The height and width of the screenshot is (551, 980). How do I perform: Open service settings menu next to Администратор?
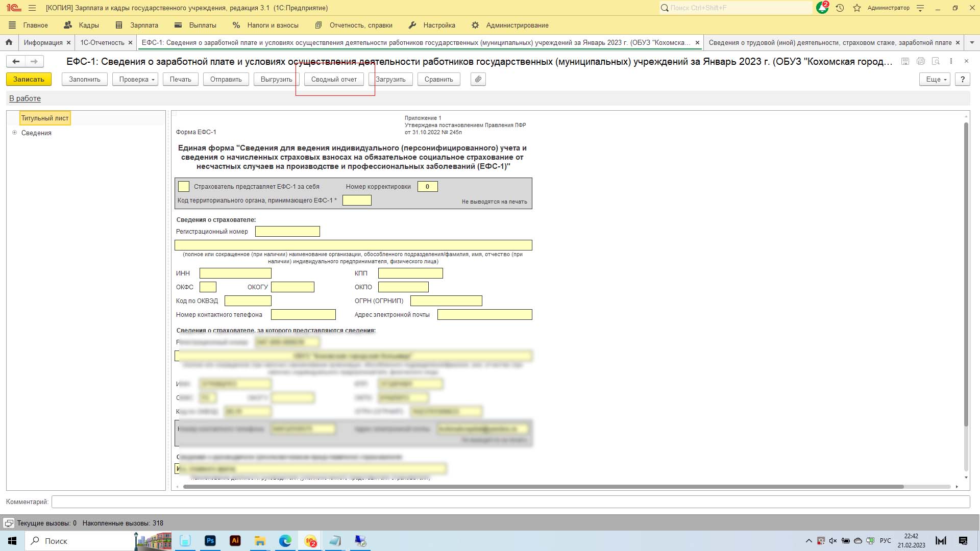pyautogui.click(x=920, y=8)
